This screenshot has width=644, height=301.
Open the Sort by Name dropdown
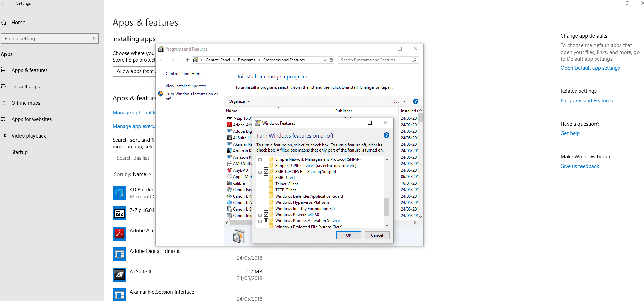[134, 174]
